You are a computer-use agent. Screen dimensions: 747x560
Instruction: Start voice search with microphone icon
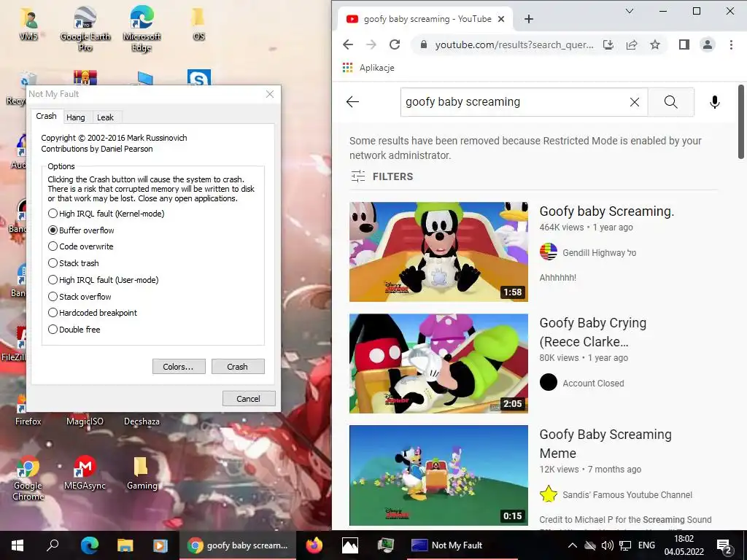point(715,102)
